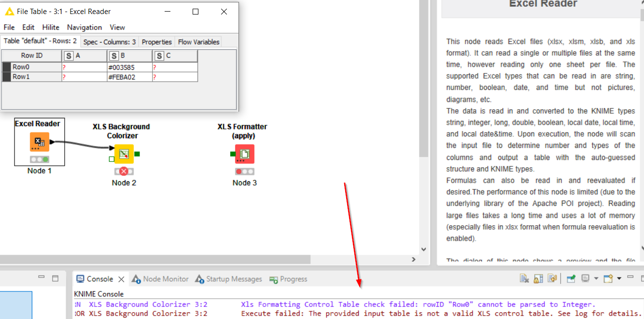Click the "Control Table check failed" console warning line
The width and height of the screenshot is (644, 319).
[336, 304]
